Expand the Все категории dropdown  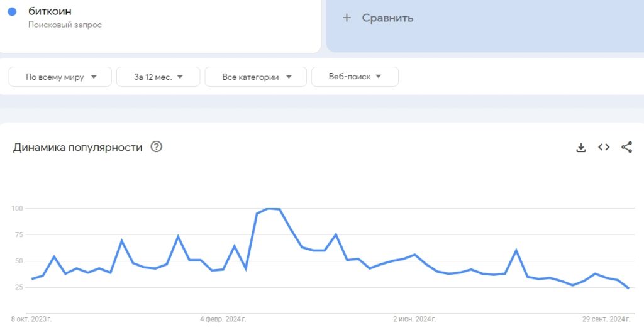(256, 77)
